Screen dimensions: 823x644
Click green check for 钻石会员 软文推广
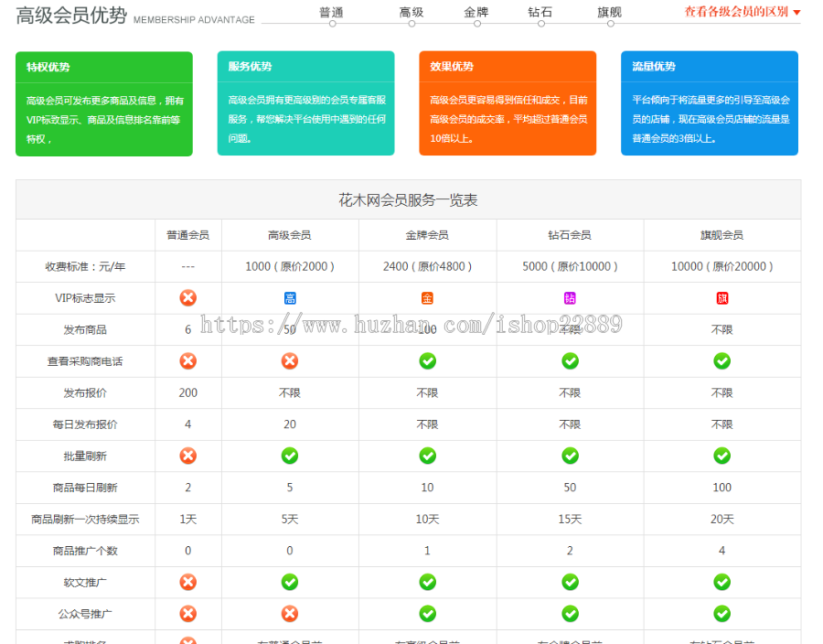[570, 582]
